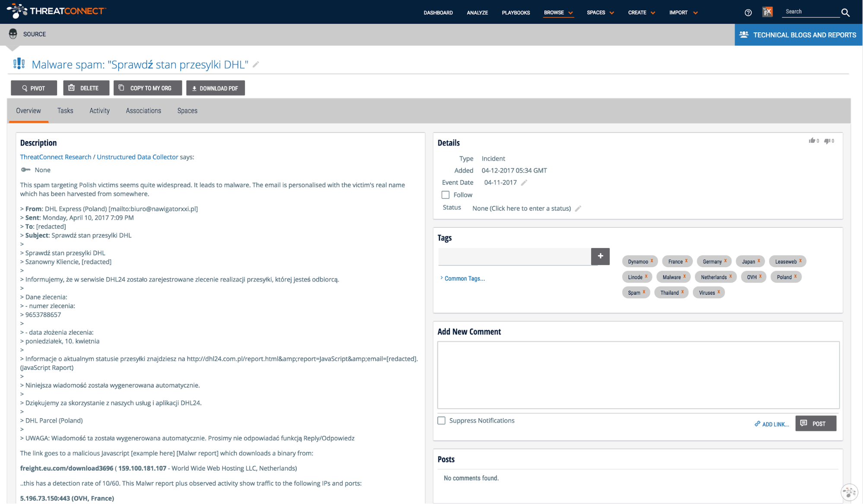Click Technical Blogs and Reports button
Image resolution: width=863 pixels, height=504 pixels.
click(x=798, y=35)
